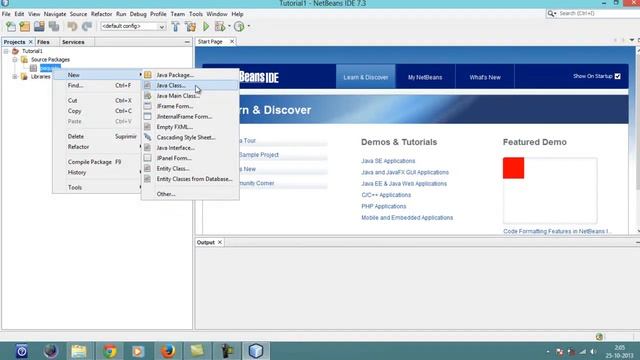This screenshot has width=640, height=360.
Task: Expand the Libraries tree node
Action: (x=15, y=77)
